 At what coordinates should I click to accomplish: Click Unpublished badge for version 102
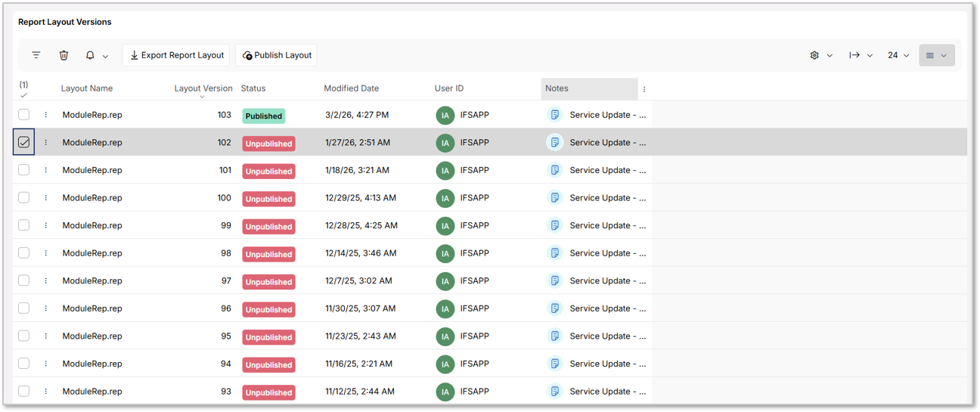point(268,143)
